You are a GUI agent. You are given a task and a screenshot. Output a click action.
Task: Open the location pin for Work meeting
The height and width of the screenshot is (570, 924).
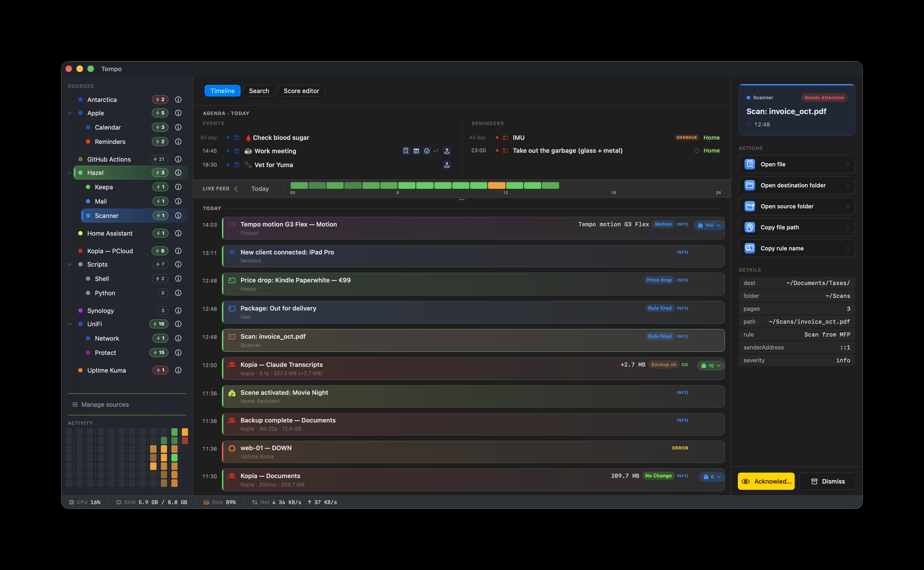point(447,151)
